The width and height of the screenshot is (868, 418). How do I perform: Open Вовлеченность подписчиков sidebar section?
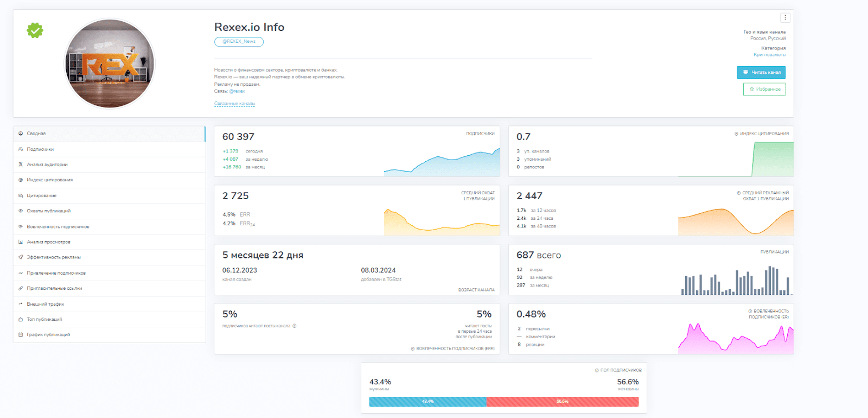109,226
